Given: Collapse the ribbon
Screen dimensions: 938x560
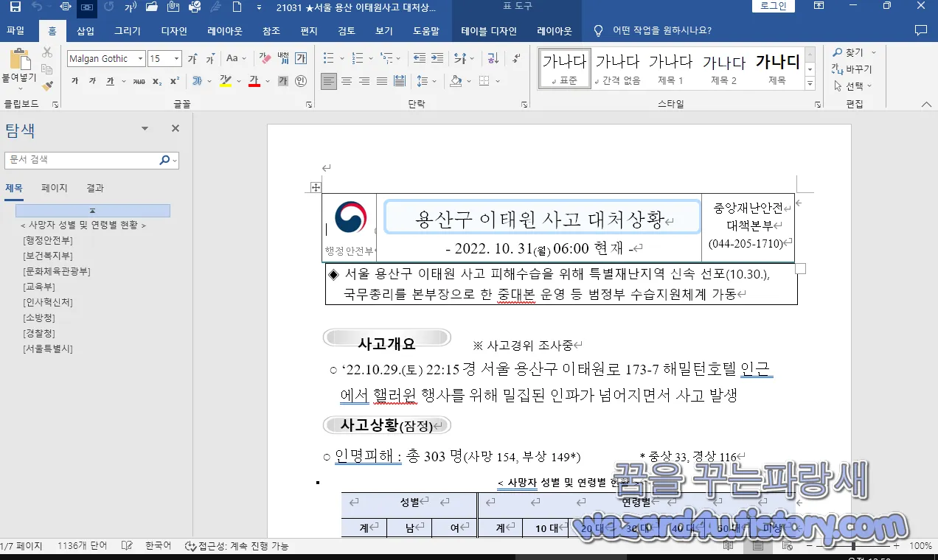Looking at the screenshot, I should tap(926, 105).
